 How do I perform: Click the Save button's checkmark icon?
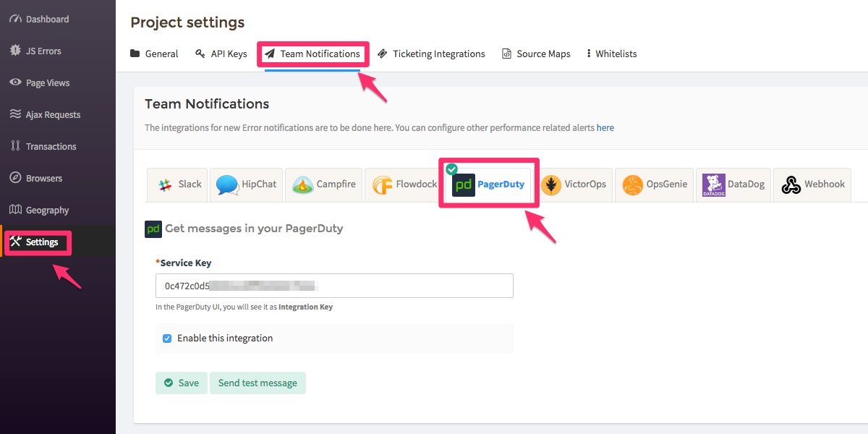pyautogui.click(x=169, y=383)
